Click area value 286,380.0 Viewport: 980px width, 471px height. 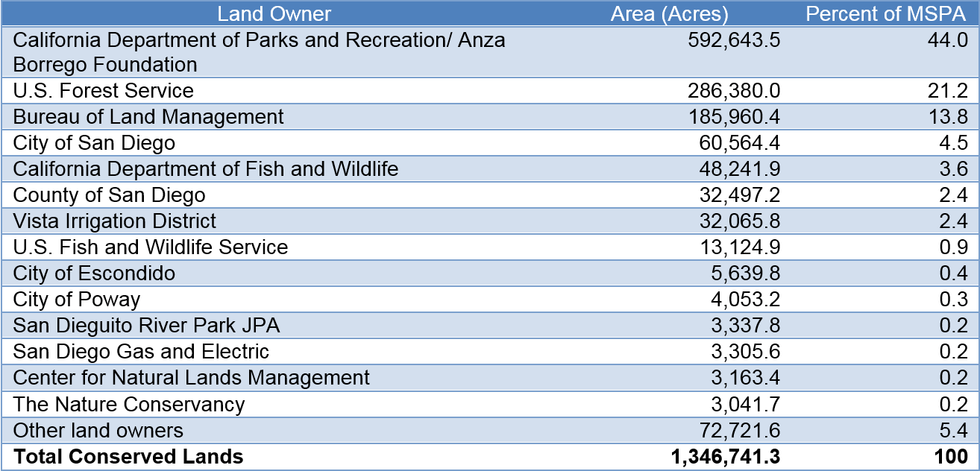(734, 91)
